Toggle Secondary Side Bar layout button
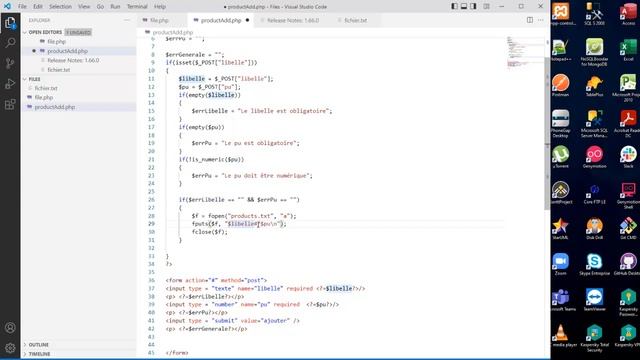The width and height of the screenshot is (640, 360). tap(473, 7)
